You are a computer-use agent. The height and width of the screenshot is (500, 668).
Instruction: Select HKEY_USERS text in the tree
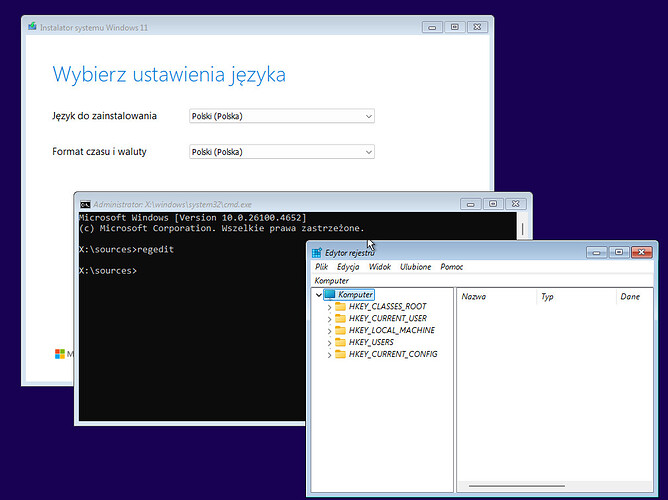(371, 342)
